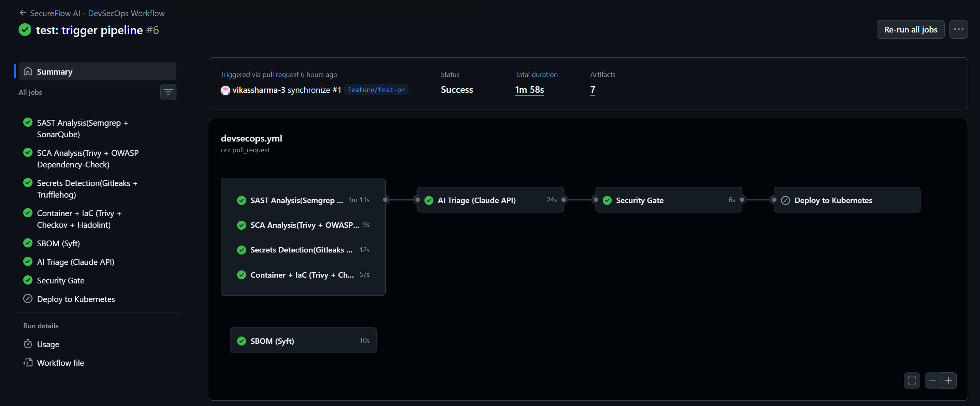Viewport: 980px width, 406px height.
Task: Click green check of Container + IaC sidebar job
Action: point(28,213)
